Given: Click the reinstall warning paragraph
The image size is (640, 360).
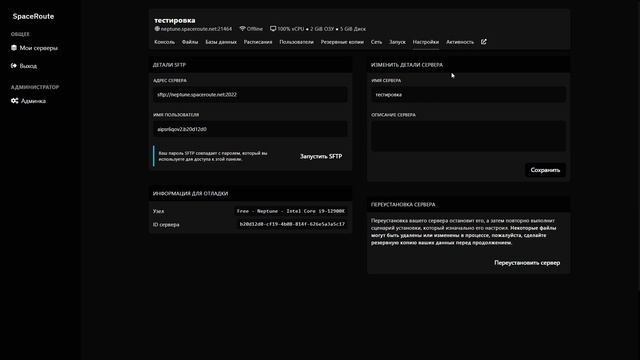Looking at the screenshot, I should [464, 231].
